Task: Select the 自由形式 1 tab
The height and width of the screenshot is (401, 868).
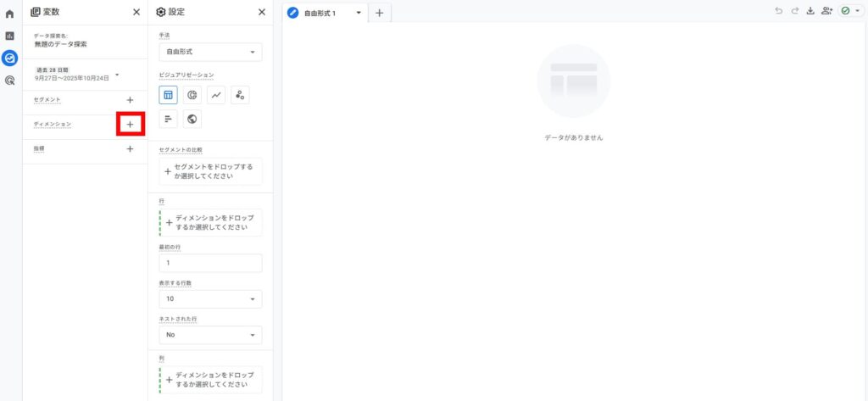Action: pos(320,13)
